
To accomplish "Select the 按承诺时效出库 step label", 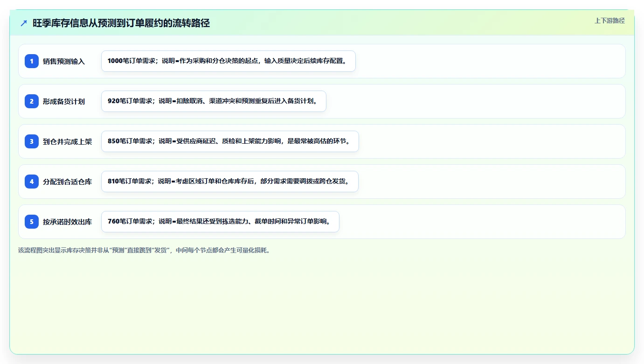I will click(x=68, y=222).
